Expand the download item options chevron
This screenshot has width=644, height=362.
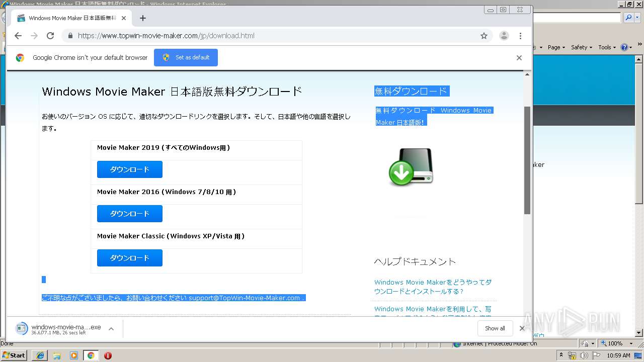point(111,329)
